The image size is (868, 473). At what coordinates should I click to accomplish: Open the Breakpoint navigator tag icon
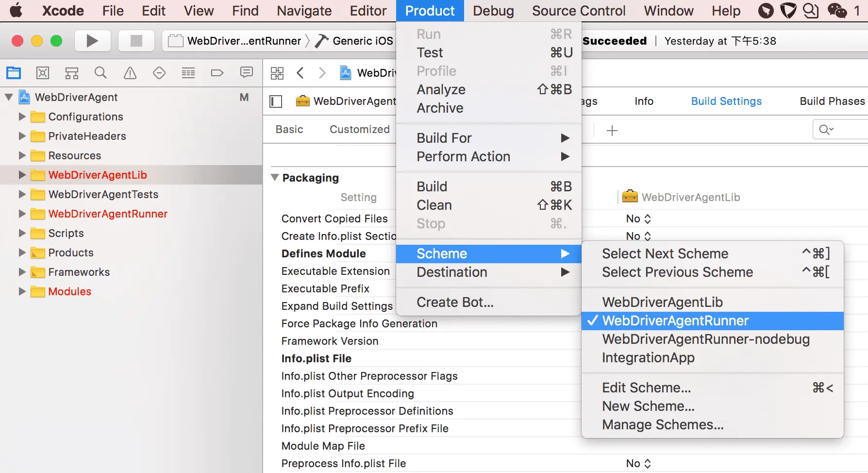click(x=217, y=73)
